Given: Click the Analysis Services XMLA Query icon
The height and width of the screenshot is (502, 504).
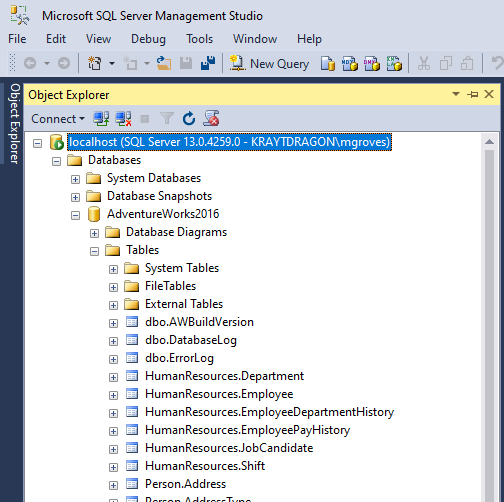Looking at the screenshot, I should tap(394, 63).
